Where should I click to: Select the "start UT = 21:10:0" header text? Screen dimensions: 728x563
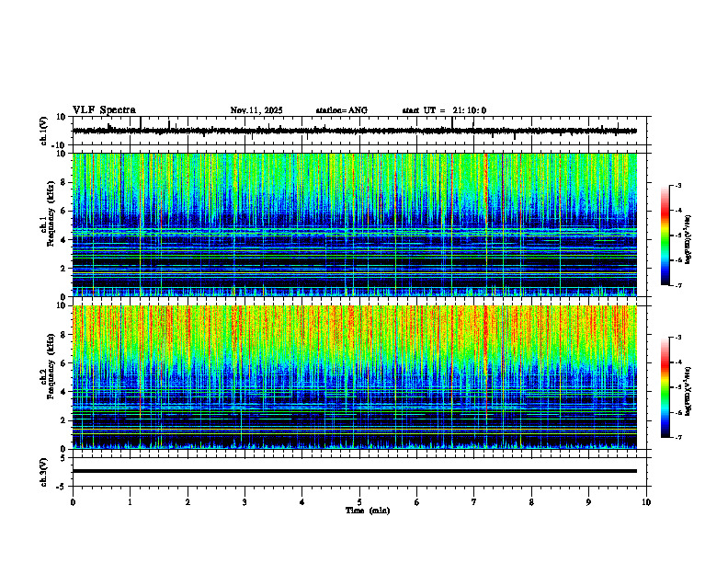[x=444, y=110]
